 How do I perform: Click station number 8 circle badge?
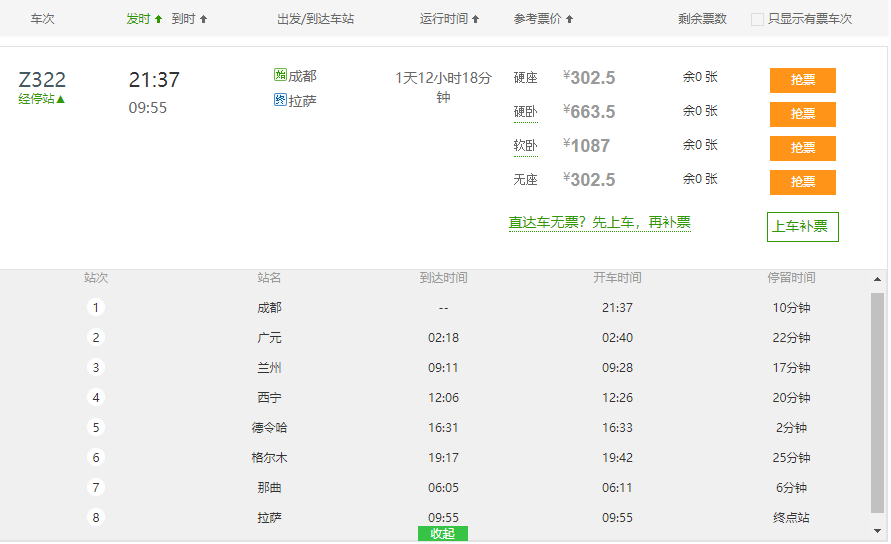pos(96,518)
